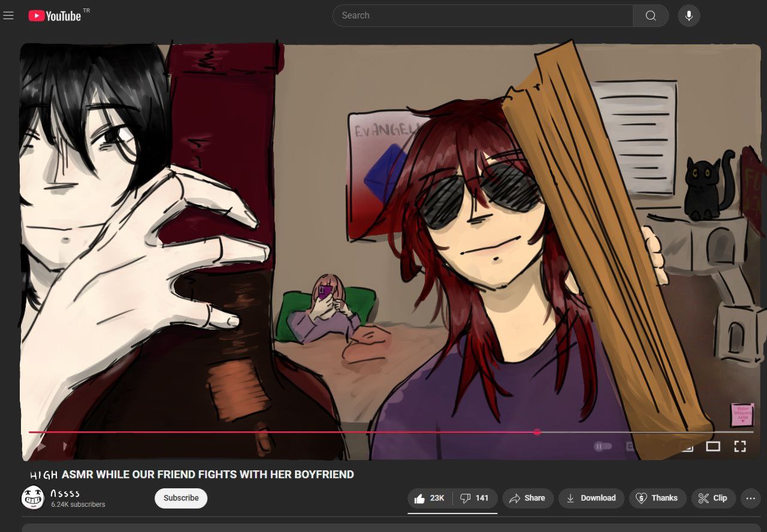Start voice search with microphone

[689, 16]
